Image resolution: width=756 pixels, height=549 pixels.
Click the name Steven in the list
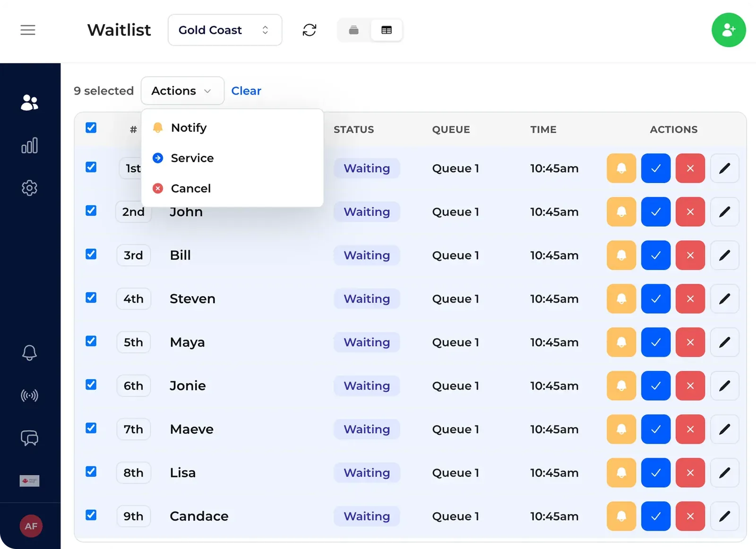point(192,299)
